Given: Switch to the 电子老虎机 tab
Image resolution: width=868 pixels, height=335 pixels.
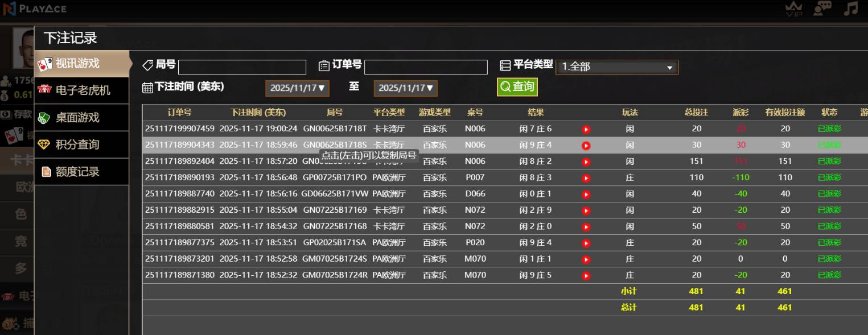Looking at the screenshot, I should 82,90.
